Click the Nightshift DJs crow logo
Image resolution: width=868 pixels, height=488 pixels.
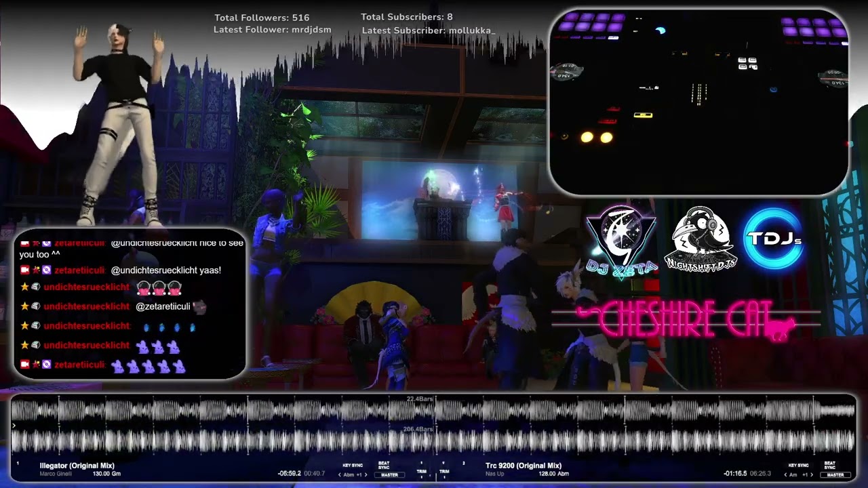[700, 239]
